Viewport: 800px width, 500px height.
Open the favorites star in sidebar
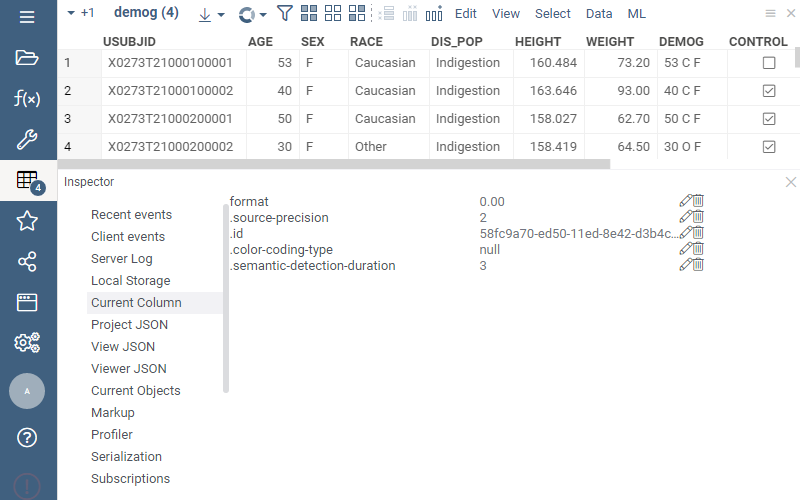point(27,221)
